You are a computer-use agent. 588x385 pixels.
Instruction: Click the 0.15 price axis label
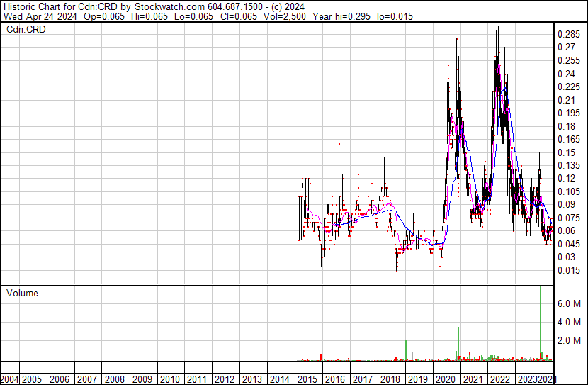click(x=566, y=152)
